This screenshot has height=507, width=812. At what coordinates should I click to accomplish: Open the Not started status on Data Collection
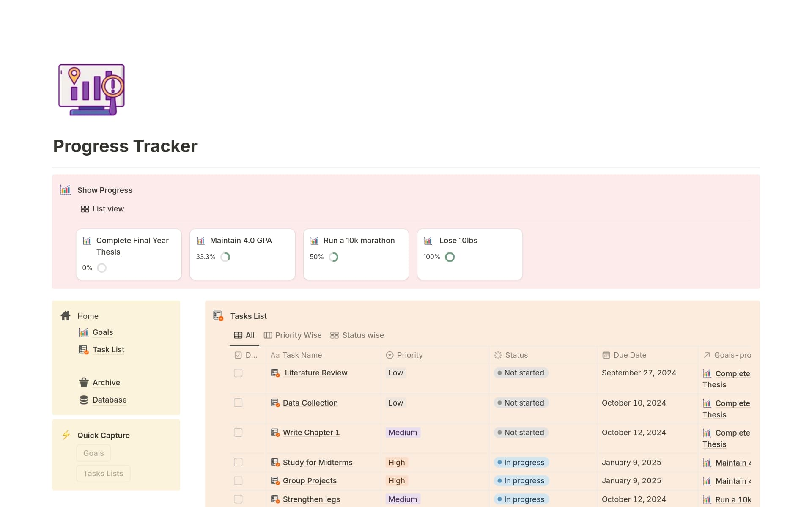[x=521, y=403]
